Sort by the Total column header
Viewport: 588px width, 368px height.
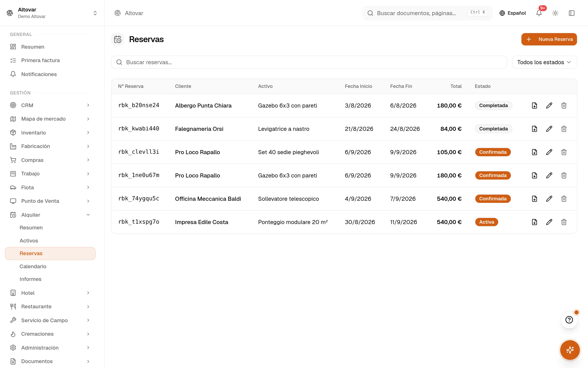pyautogui.click(x=456, y=86)
